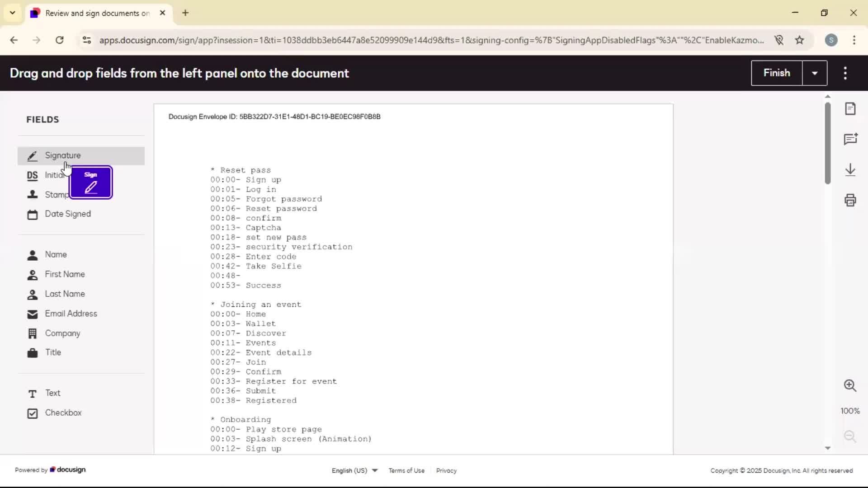This screenshot has width=868, height=488.
Task: Select the Date Signed calendar icon
Action: [x=32, y=215]
